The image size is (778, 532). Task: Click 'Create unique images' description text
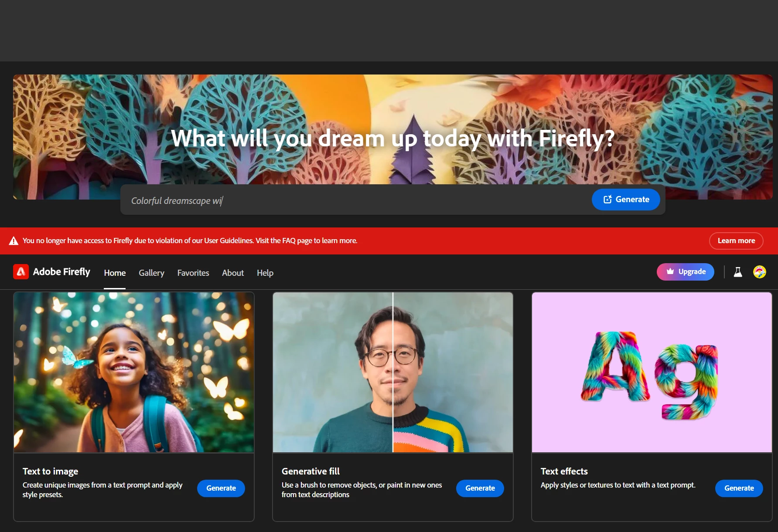(102, 490)
